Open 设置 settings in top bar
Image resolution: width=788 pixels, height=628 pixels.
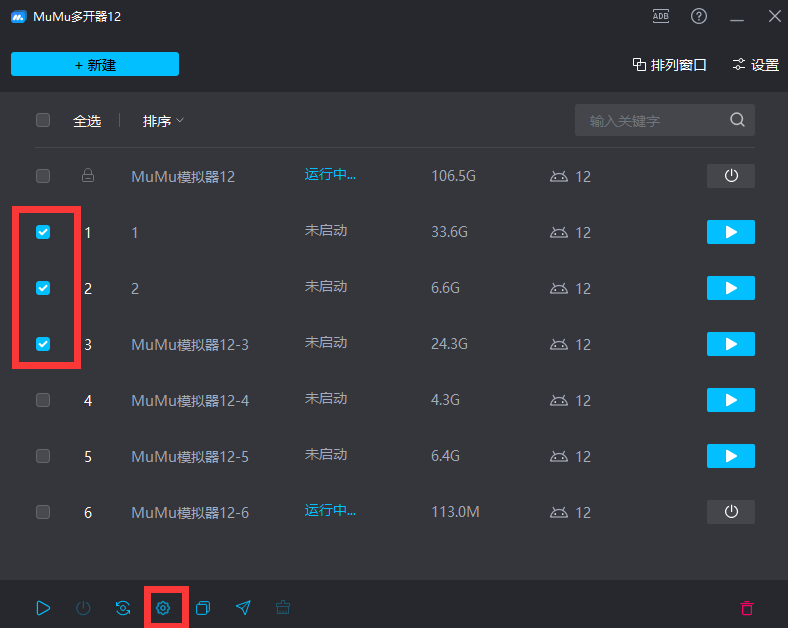click(756, 65)
